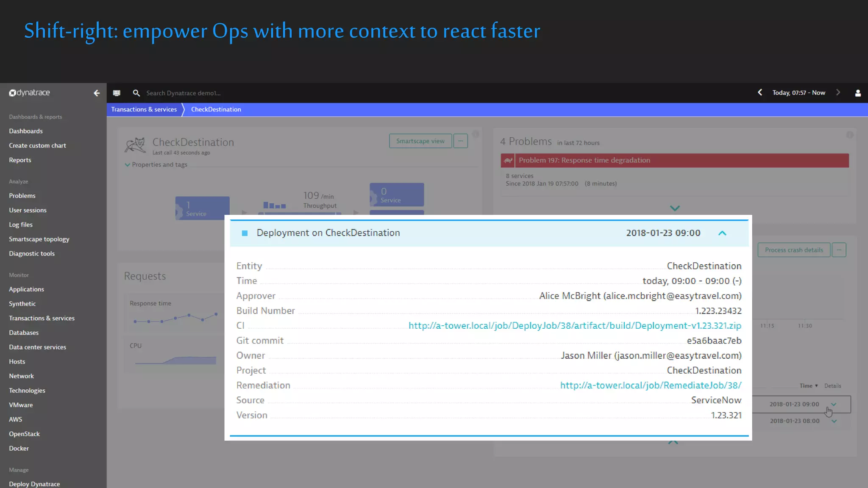Open the dashboard monitor icon in top bar
The width and height of the screenshot is (868, 488).
[x=117, y=93]
